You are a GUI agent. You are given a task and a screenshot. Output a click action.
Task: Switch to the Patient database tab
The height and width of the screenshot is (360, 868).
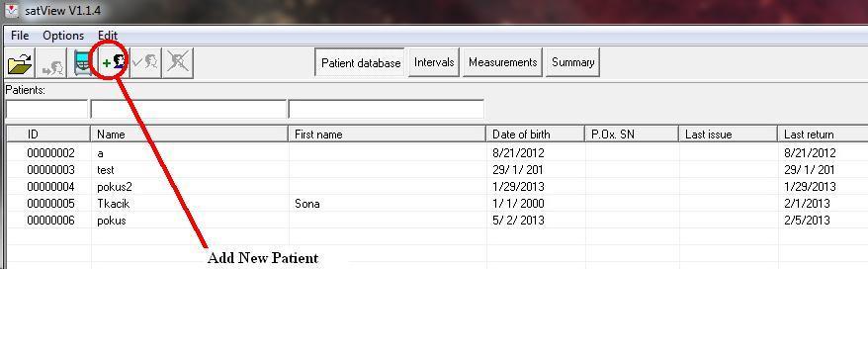[361, 62]
